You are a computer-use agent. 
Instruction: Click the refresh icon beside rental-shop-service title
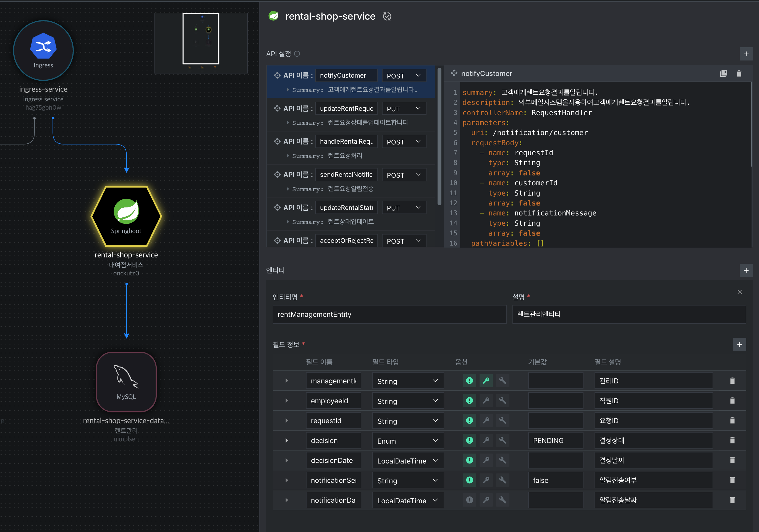point(387,16)
